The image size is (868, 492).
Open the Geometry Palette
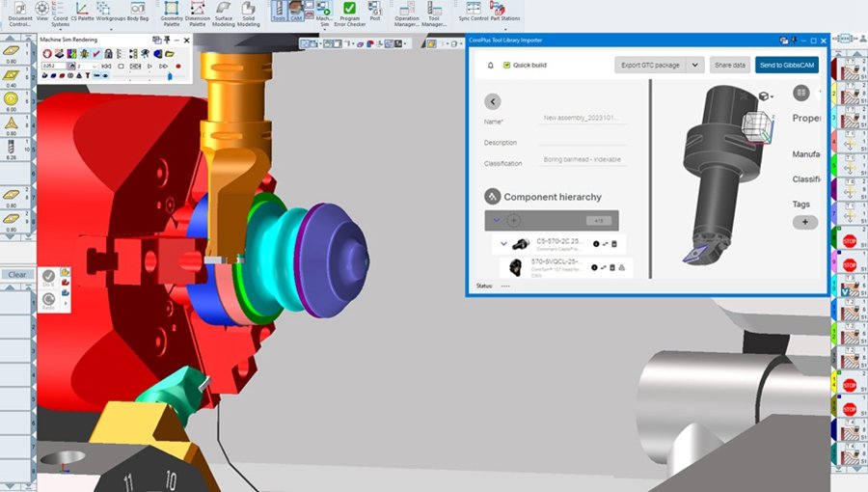tap(172, 14)
